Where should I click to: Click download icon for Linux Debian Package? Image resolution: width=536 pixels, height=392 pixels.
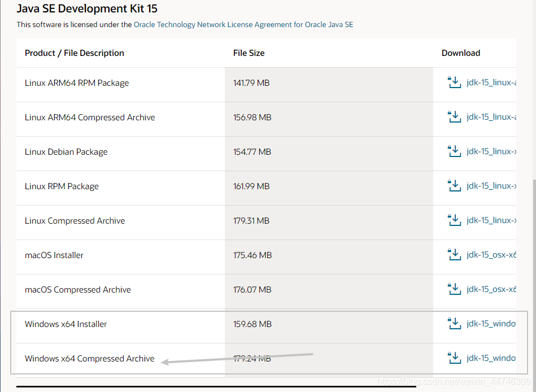[x=454, y=152]
